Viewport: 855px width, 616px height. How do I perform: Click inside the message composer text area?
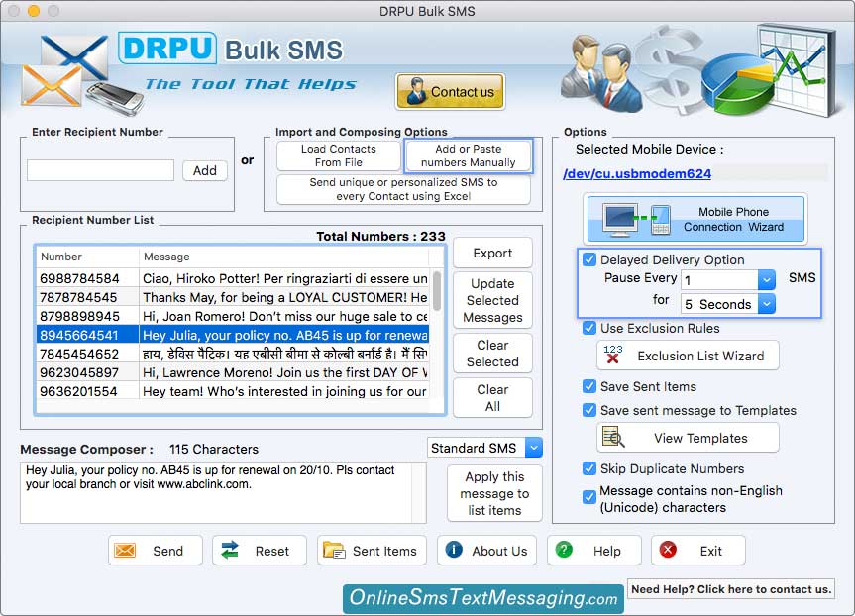point(223,493)
